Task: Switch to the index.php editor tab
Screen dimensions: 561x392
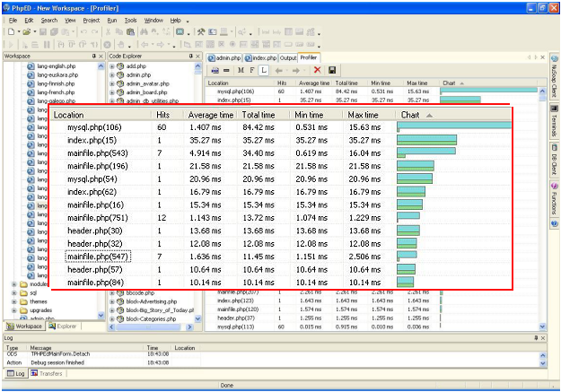Action: [260, 58]
